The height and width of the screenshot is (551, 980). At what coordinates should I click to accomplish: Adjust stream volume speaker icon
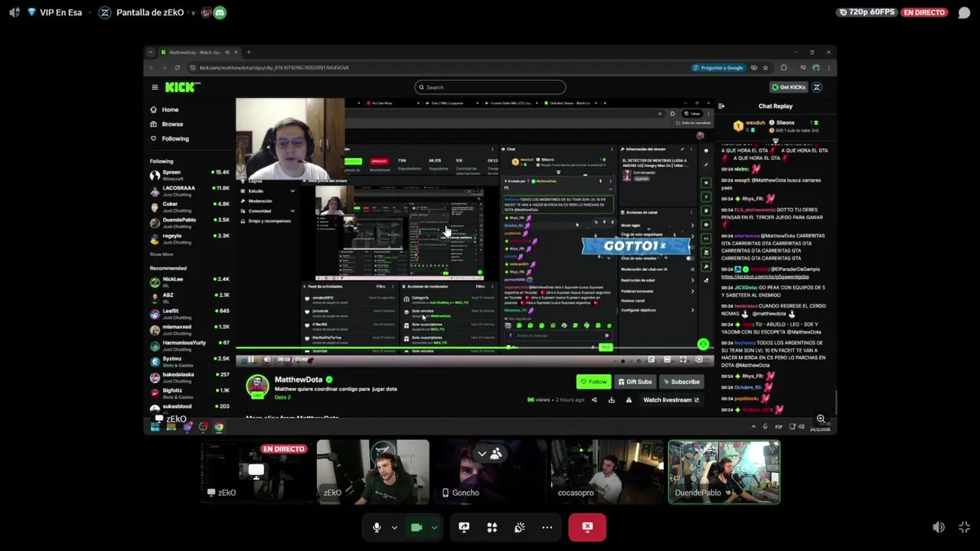[x=939, y=527]
